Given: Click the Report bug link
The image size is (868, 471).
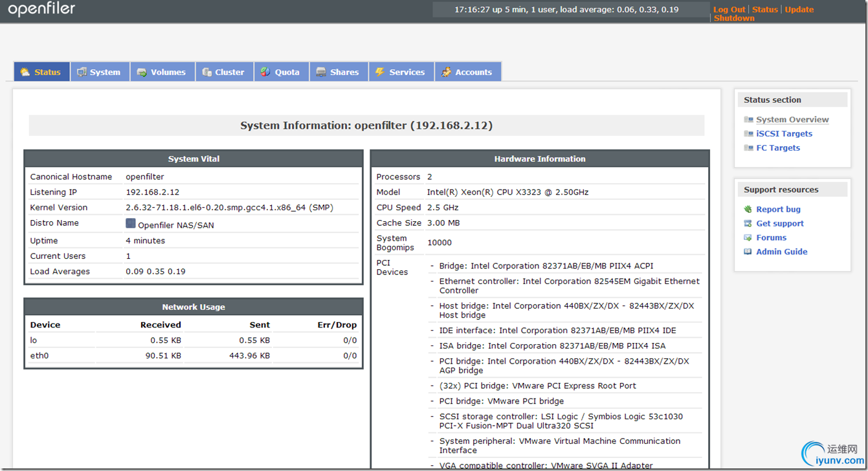Looking at the screenshot, I should pos(778,210).
